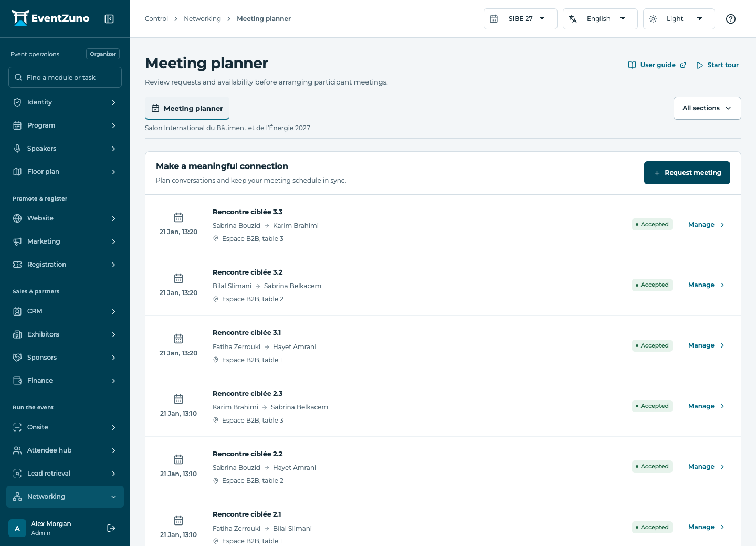Screen dimensions: 756x546
Task: Click the location pin for Espace B2B, table 2 under Rencontre ciblée 3.2
Action: click(216, 299)
